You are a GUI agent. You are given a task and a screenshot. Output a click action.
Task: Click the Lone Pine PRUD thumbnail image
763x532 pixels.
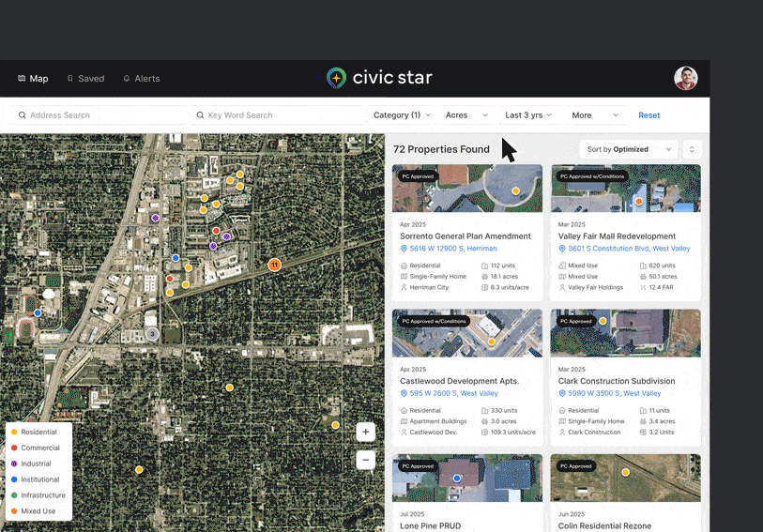467,478
